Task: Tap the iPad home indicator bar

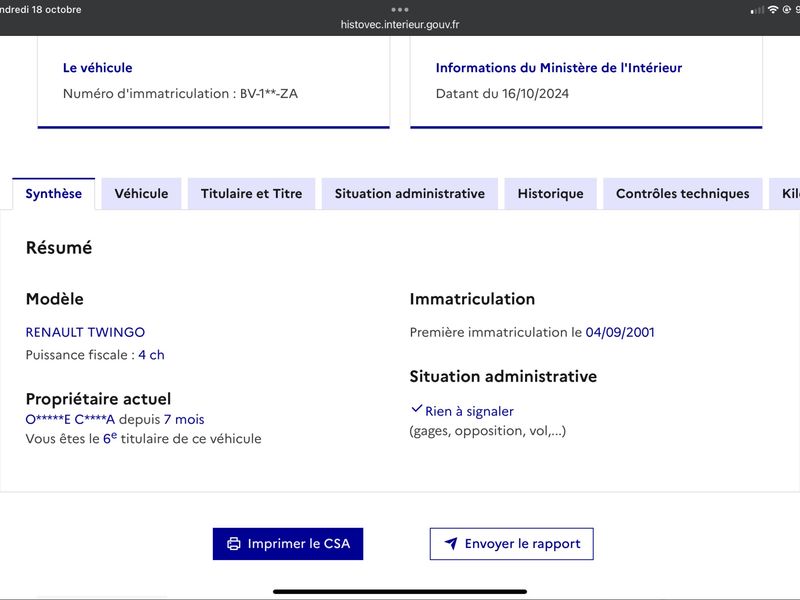Action: coord(400,592)
